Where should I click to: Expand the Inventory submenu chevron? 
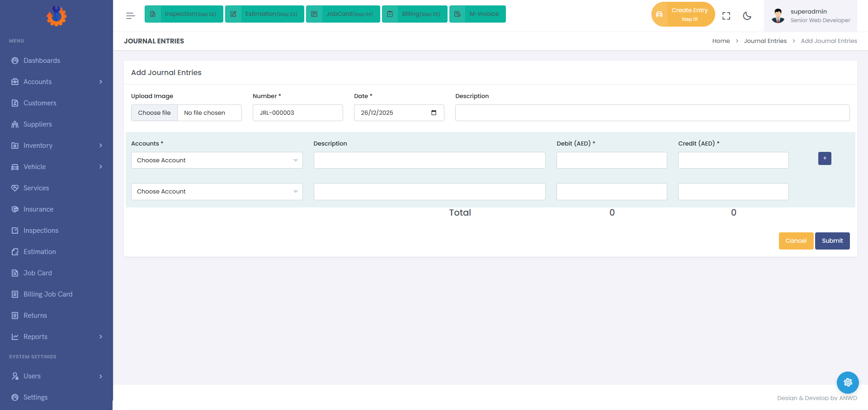(x=101, y=146)
